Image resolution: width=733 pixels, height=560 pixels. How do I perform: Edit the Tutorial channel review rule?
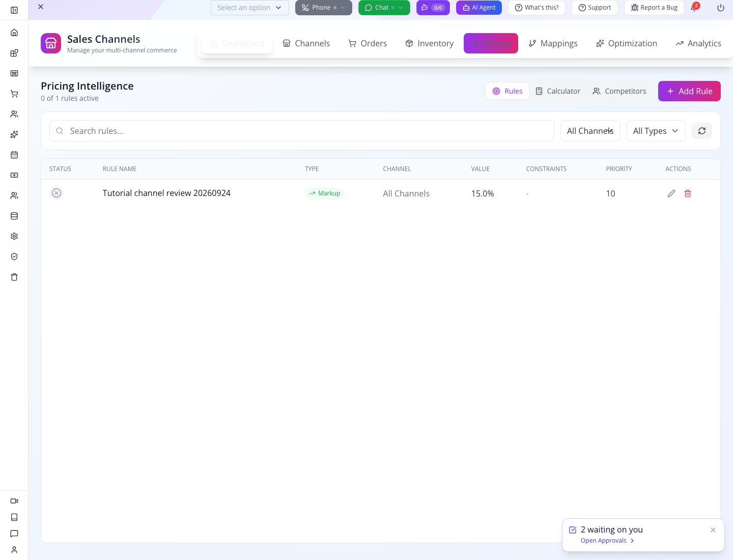(671, 193)
